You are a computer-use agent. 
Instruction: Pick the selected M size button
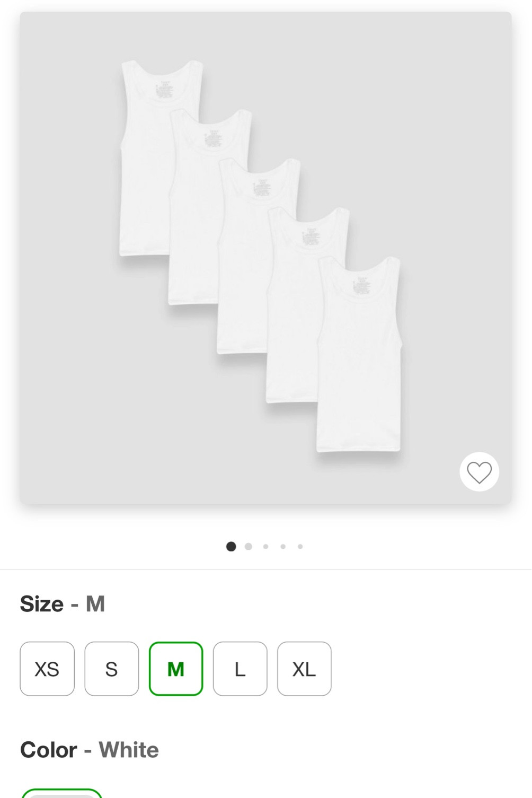coord(176,669)
